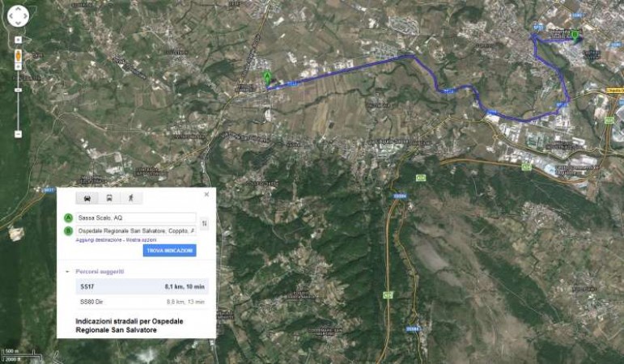Click the green B destination marker on map

pos(575,36)
